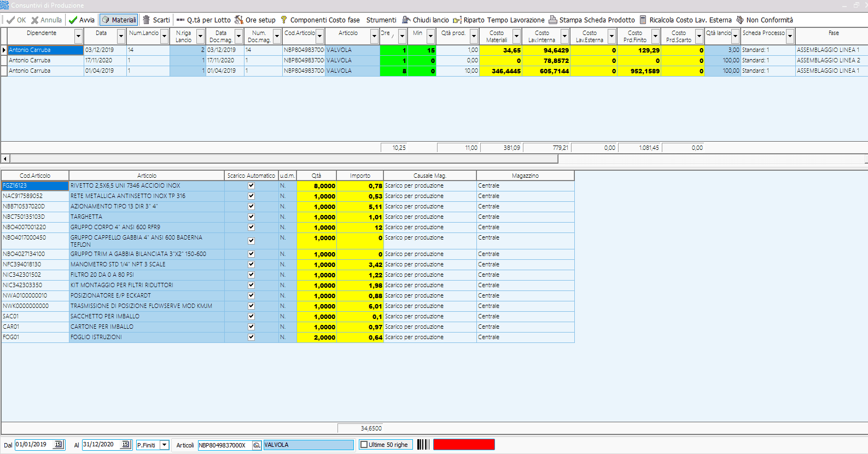Viewport: 868px width, 454px height.
Task: Open Ore setup tool
Action: 255,20
